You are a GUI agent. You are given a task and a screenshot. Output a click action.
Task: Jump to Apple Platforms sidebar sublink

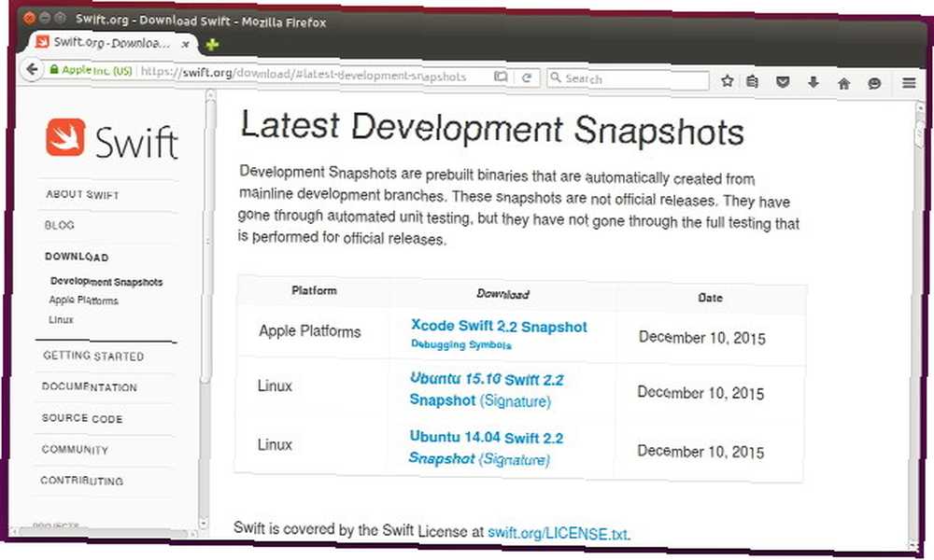tap(83, 300)
